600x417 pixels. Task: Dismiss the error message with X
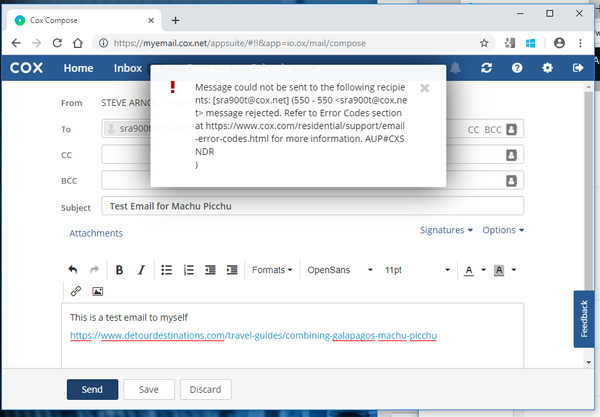(424, 88)
